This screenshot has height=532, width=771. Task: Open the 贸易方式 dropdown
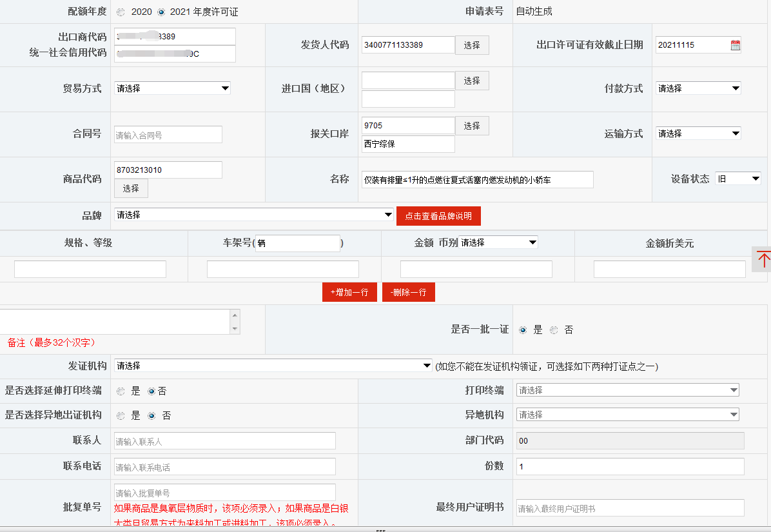tap(172, 88)
